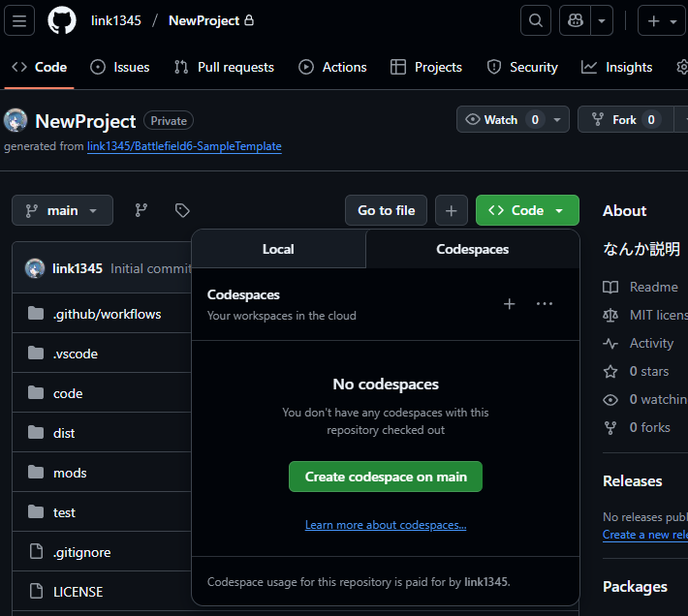Select the Codespaces tab in popup

coord(473,249)
